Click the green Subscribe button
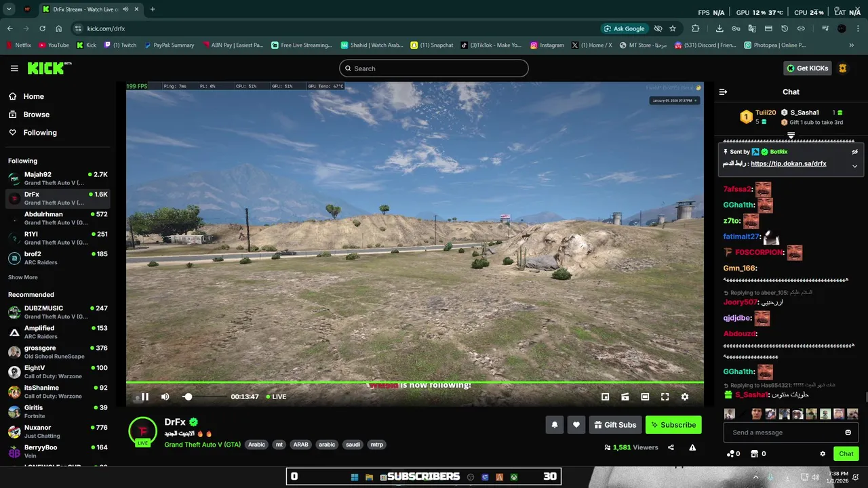Screen dimensions: 868x488 tap(673, 425)
